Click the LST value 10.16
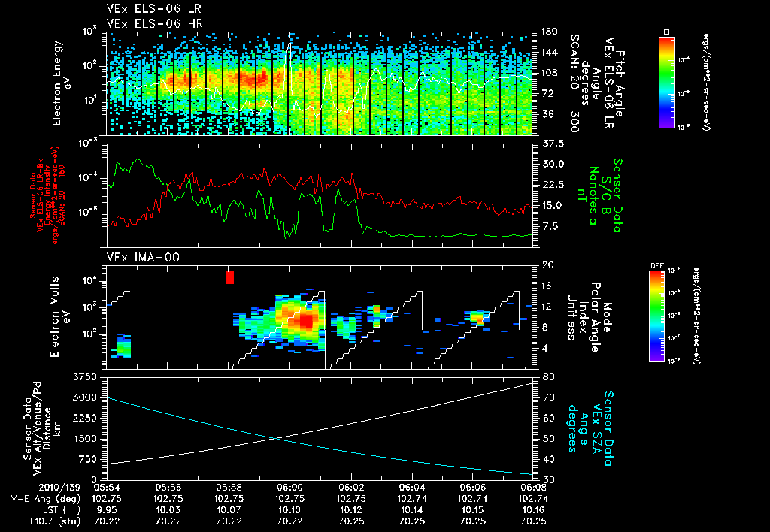The width and height of the screenshot is (770, 532). click(x=533, y=510)
